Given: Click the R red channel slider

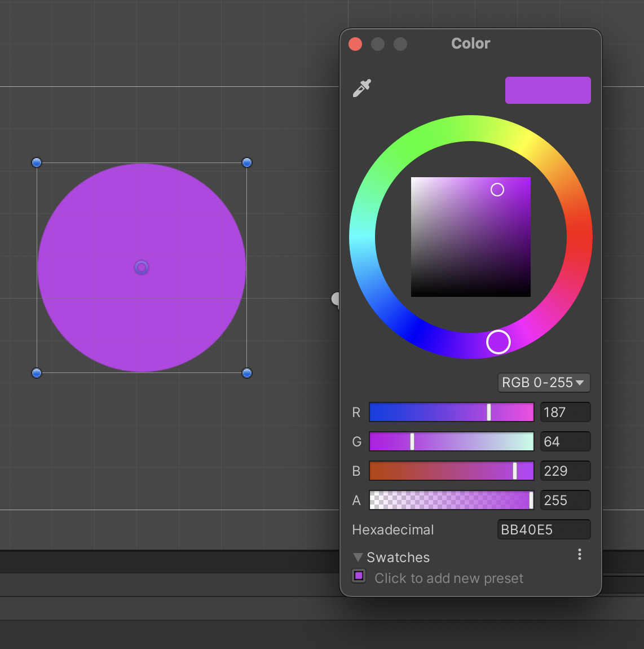Looking at the screenshot, I should click(451, 413).
